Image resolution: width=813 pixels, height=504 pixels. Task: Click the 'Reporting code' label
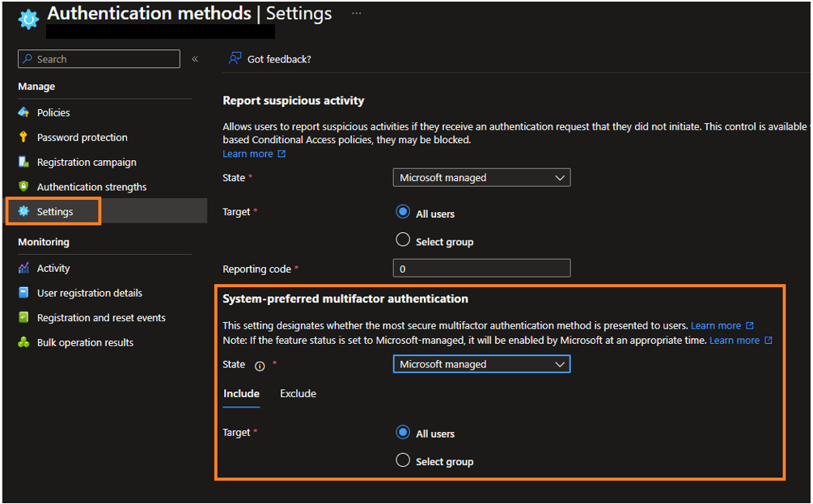[256, 269]
